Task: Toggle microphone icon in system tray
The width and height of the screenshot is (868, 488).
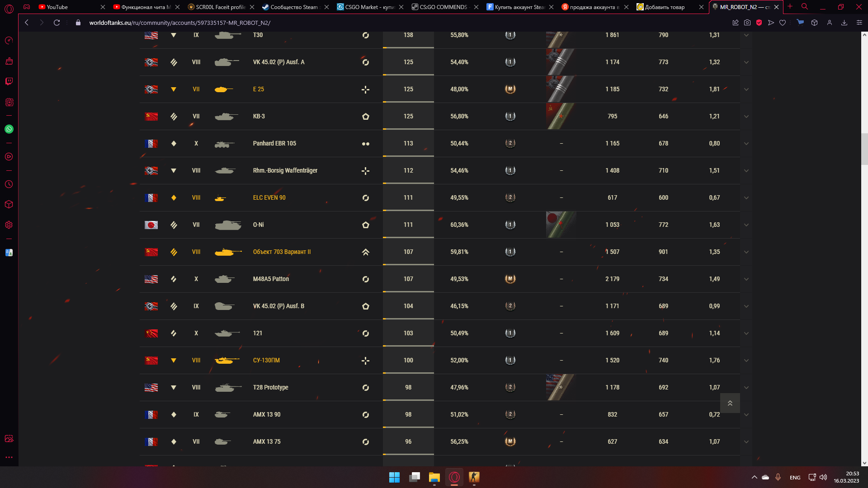Action: click(778, 477)
